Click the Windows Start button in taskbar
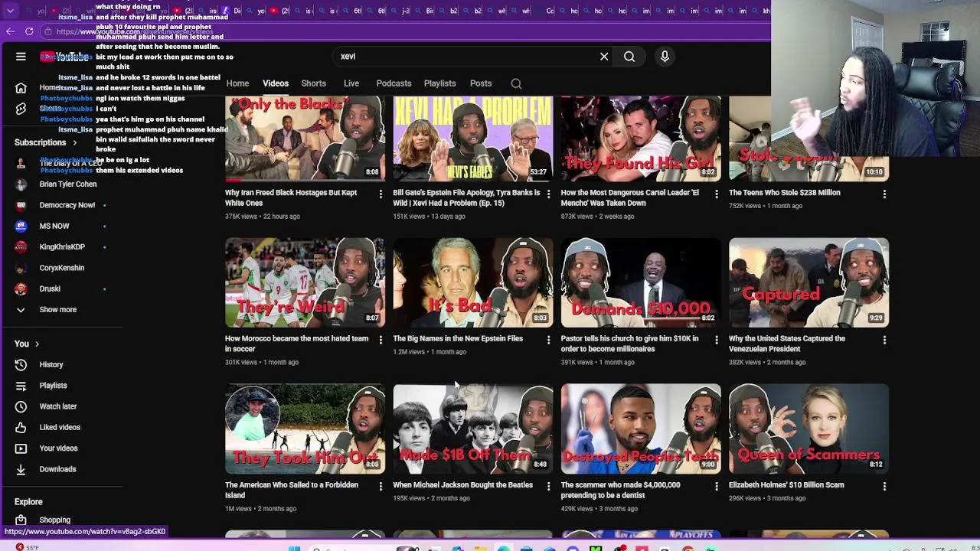The height and width of the screenshot is (551, 980). (x=294, y=548)
